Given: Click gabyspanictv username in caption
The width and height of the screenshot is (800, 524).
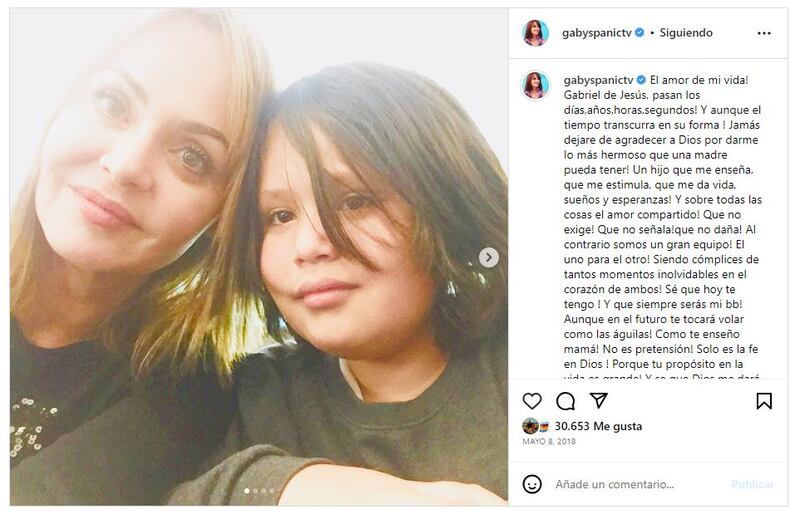Looking at the screenshot, I should click(596, 77).
